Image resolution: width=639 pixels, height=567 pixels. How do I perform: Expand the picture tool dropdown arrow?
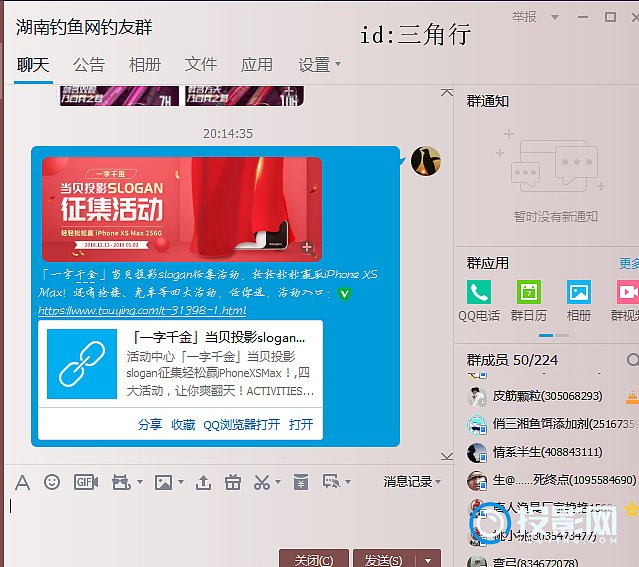coord(181,482)
